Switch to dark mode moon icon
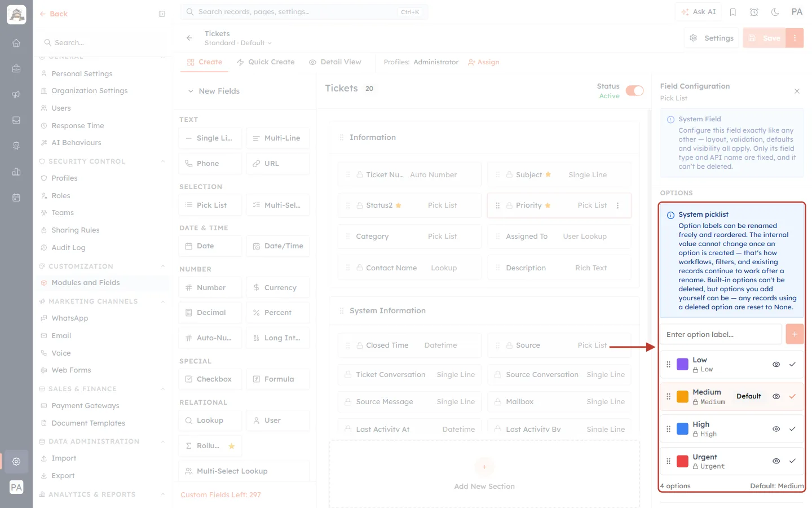This screenshot has height=508, width=812. pyautogui.click(x=775, y=12)
